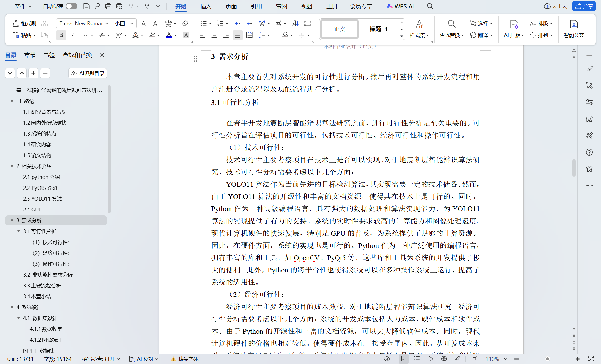Click the zoom in plus button
The height and width of the screenshot is (364, 601).
click(x=578, y=359)
